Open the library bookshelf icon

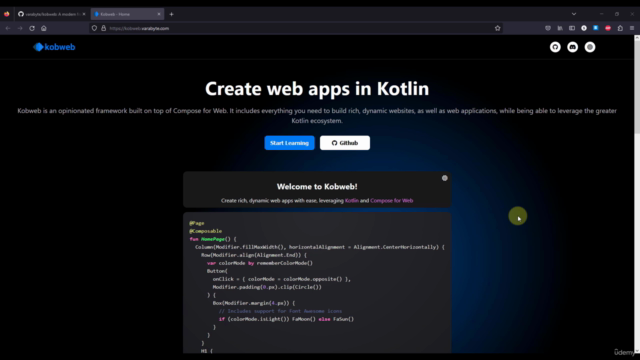(560, 28)
